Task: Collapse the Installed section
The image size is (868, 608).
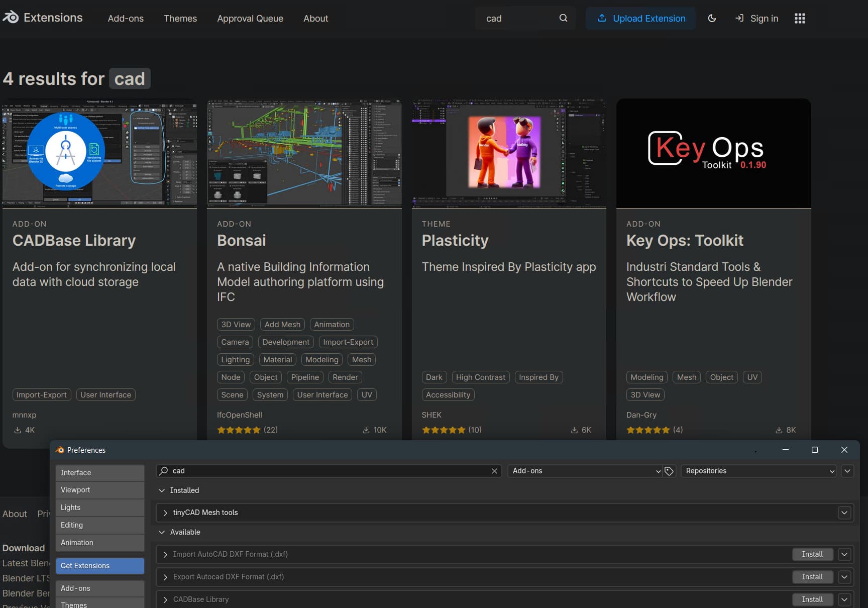Action: 162,490
